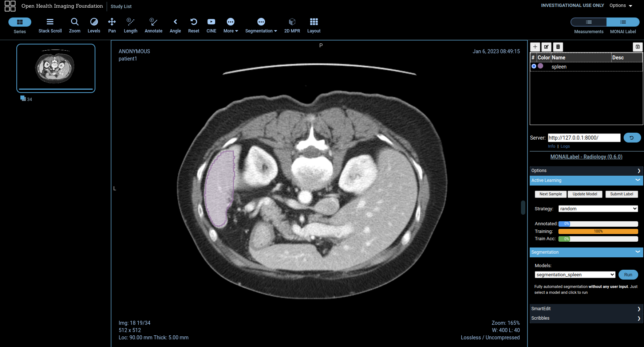This screenshot has width=644, height=347.
Task: Expand the SmartEdit section
Action: pos(586,309)
